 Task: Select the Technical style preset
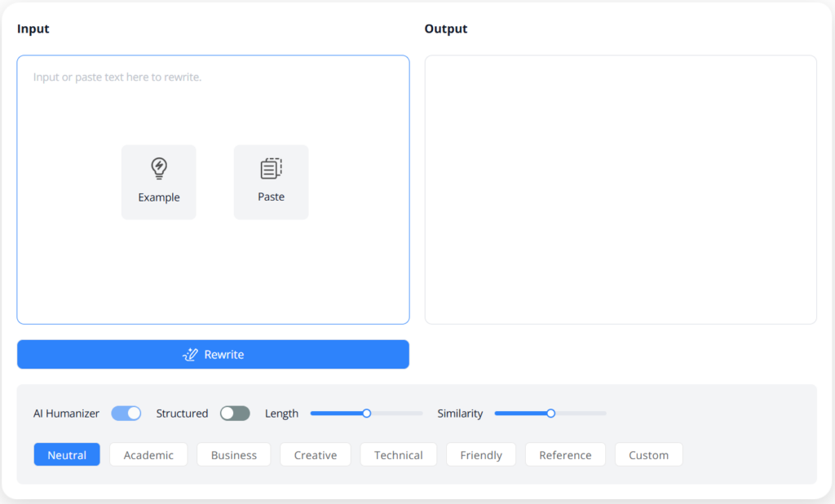398,454
